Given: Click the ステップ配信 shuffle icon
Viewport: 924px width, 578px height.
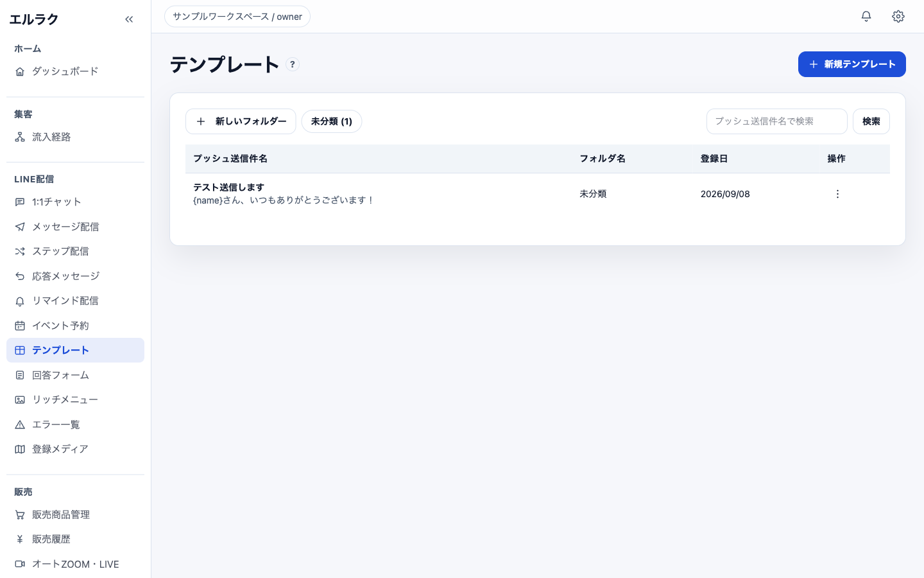Looking at the screenshot, I should tap(20, 251).
